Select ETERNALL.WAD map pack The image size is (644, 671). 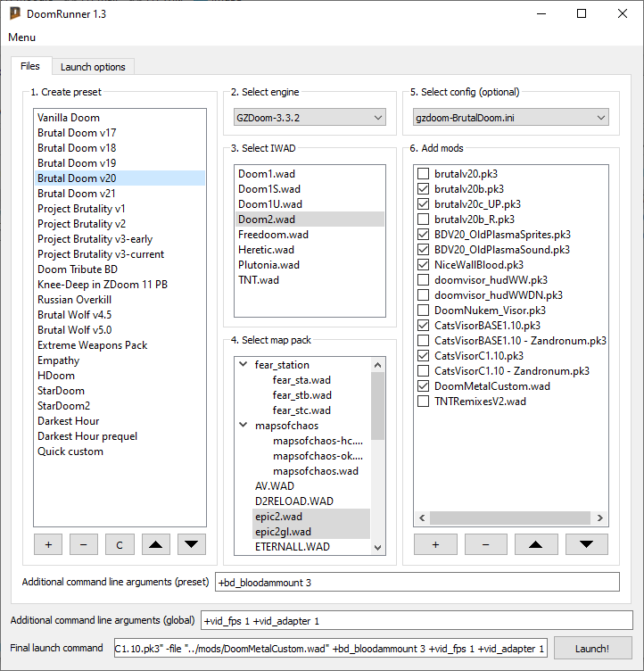coord(293,546)
